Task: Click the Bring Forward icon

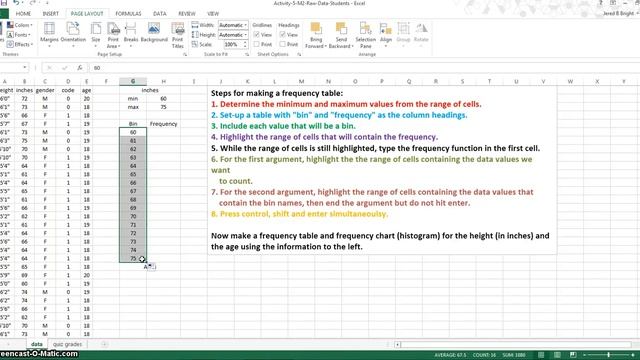Action: click(x=316, y=29)
